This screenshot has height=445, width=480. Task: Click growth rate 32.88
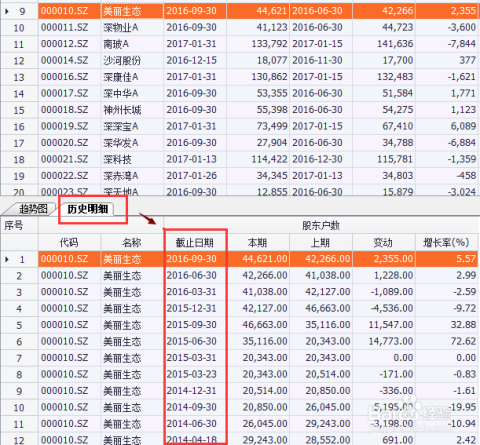click(x=463, y=325)
